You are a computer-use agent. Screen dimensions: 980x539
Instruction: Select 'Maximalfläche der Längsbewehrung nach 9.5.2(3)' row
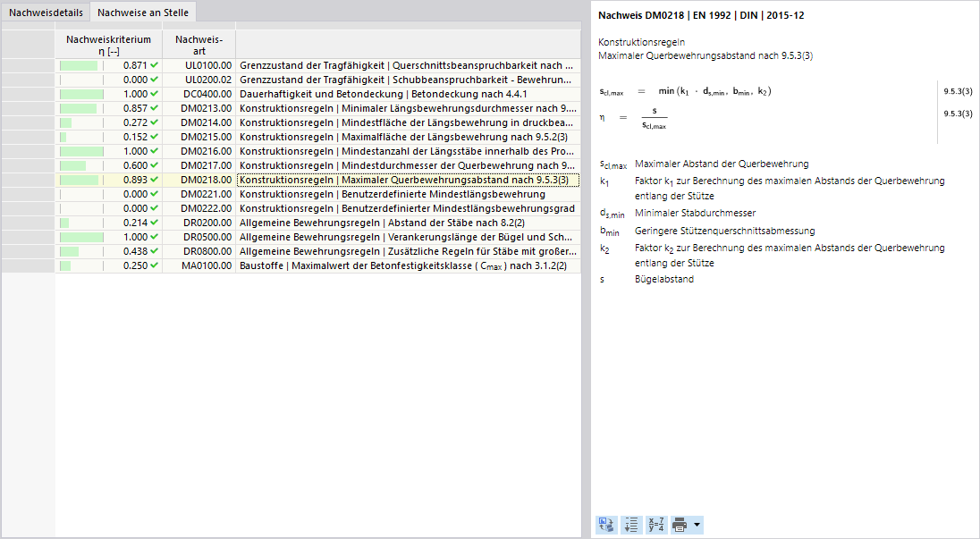[406, 137]
